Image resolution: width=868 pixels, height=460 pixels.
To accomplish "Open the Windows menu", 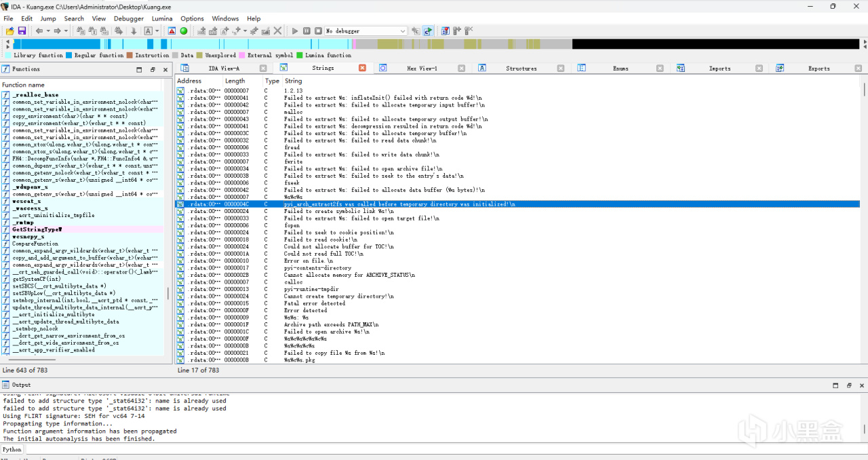I will coord(225,18).
